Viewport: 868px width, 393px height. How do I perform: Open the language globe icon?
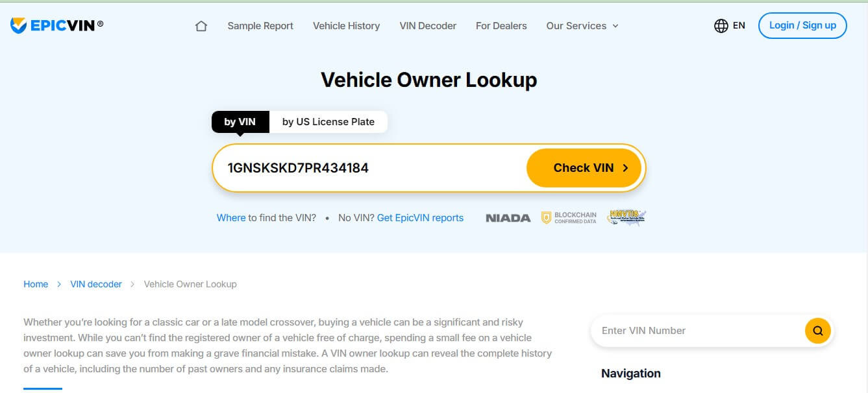pyautogui.click(x=721, y=25)
